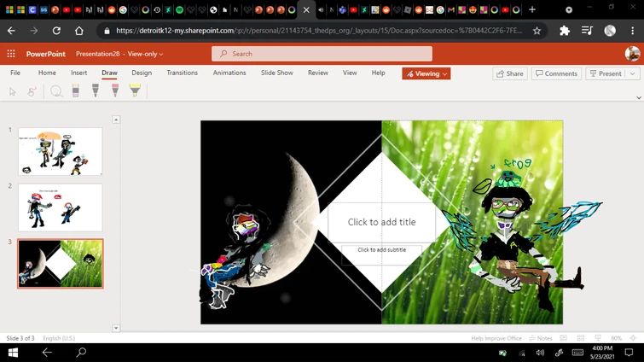644x362 pixels.
Task: Toggle the Notes pane
Action: coord(541,338)
